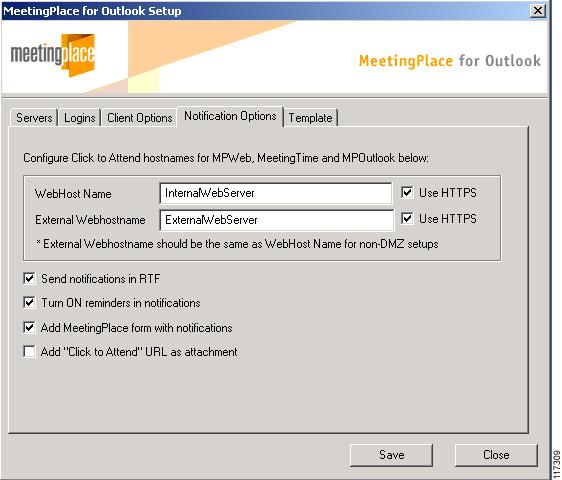Open the Client Options tab
562x480 pixels.
(139, 118)
